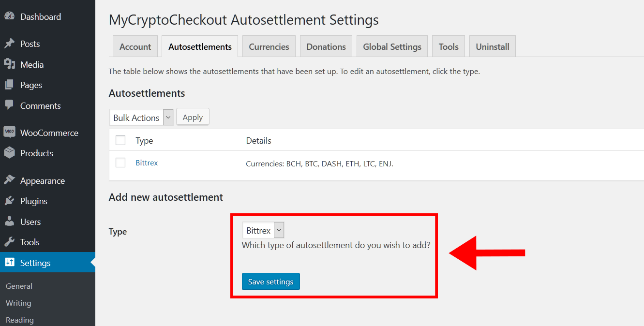
Task: Click the Plugins plug icon
Action: [x=9, y=201]
